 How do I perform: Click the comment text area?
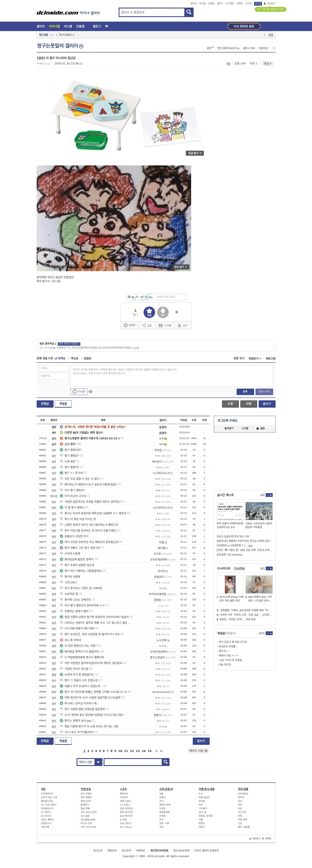(172, 376)
